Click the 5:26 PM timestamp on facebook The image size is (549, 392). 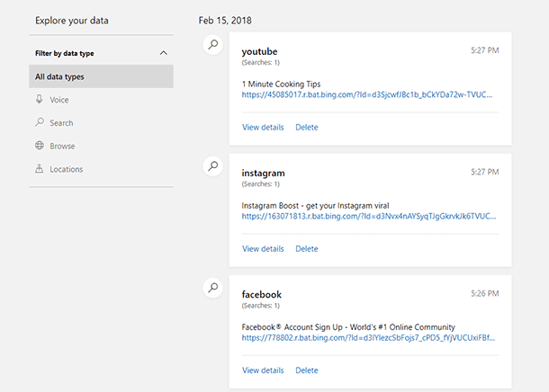coord(485,293)
